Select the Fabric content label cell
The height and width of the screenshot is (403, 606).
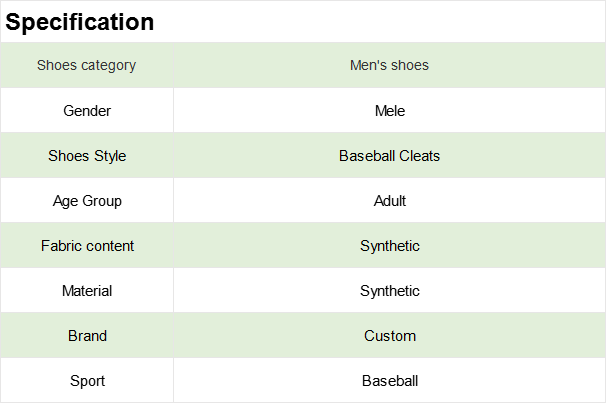pos(87,246)
